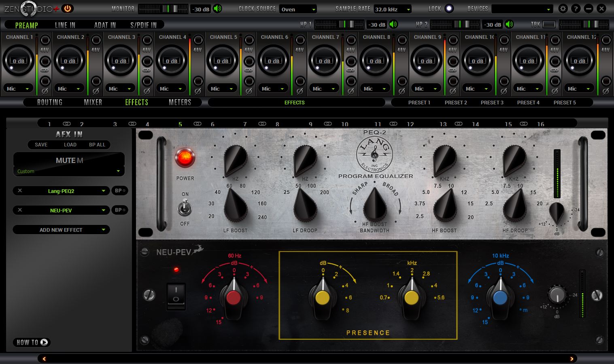The height and width of the screenshot is (364, 614).
Task: Open the Lang-PEQ2 effect selector dropdown
Action: click(x=62, y=191)
